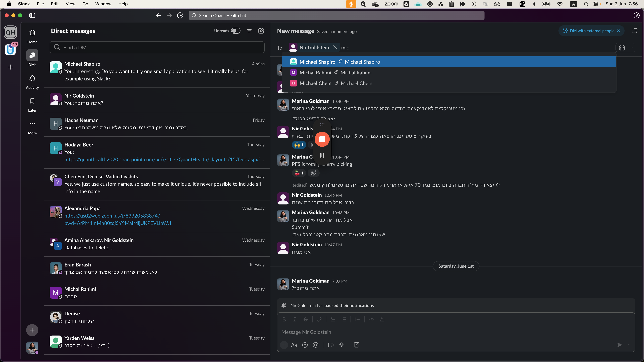Viewport: 644px width, 362px height.
Task: Open the history clock icon
Action: pos(180,15)
